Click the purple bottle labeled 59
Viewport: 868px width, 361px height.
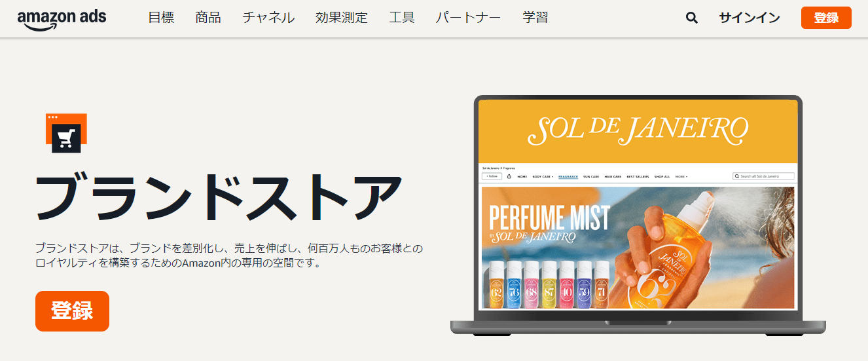(585, 284)
